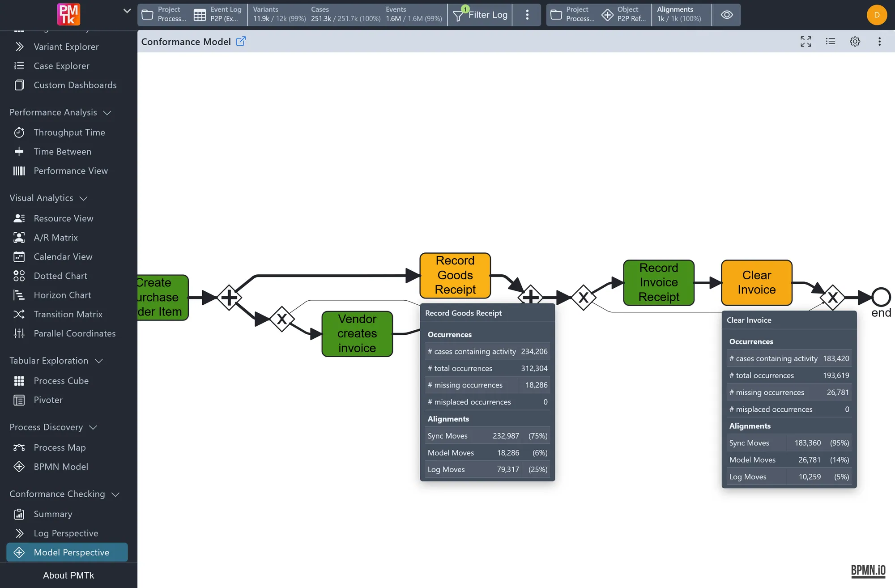
Task: Click About PMTk link
Action: [68, 575]
